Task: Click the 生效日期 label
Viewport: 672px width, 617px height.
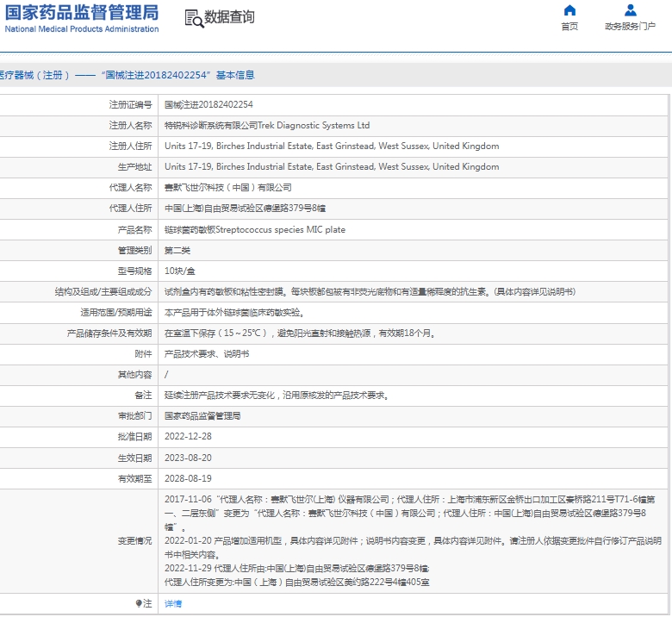Action: pyautogui.click(x=134, y=458)
